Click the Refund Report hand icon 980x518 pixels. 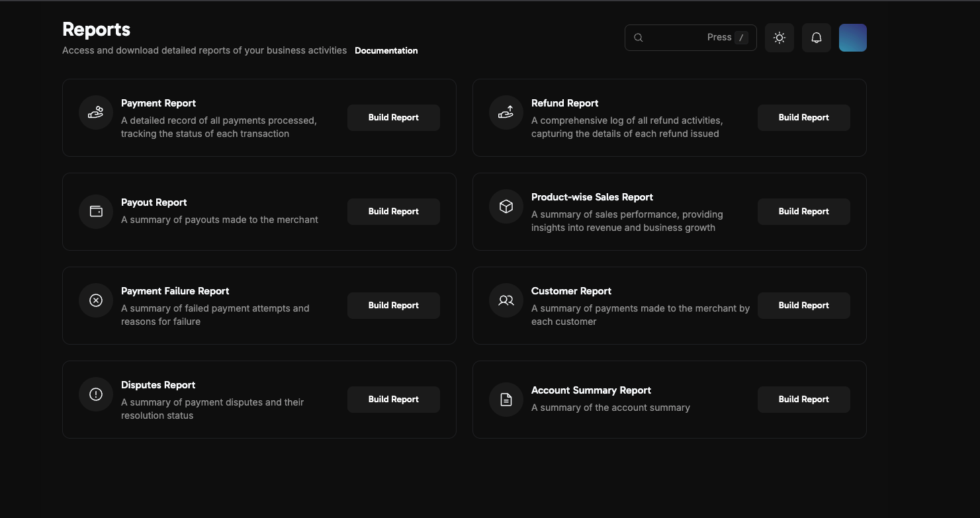click(506, 112)
